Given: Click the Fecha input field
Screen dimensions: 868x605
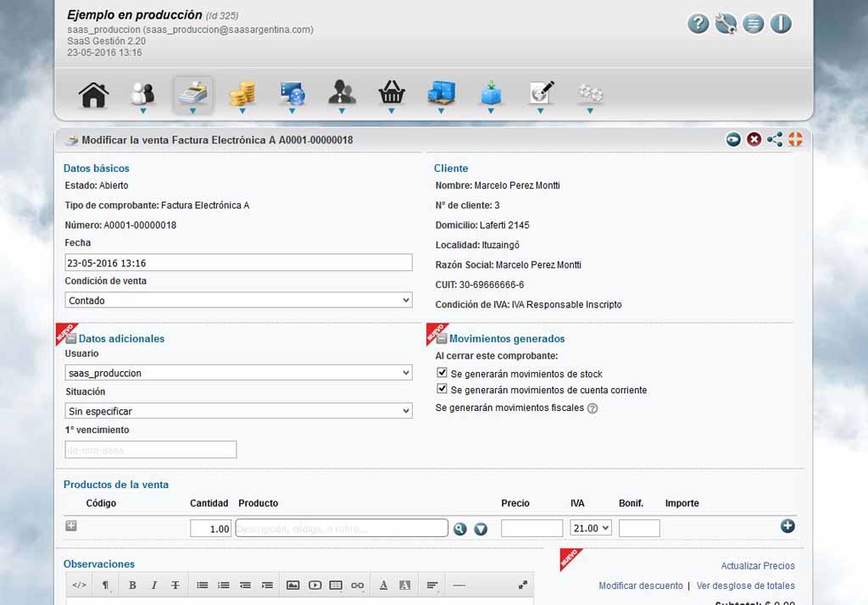Looking at the screenshot, I should (x=238, y=263).
